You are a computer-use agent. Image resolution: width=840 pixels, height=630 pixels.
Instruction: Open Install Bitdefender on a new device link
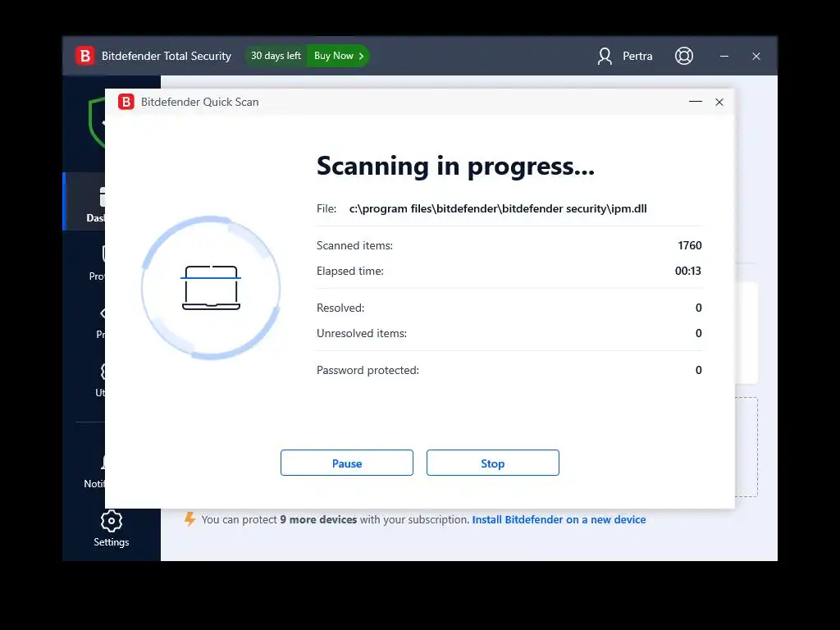(x=559, y=519)
